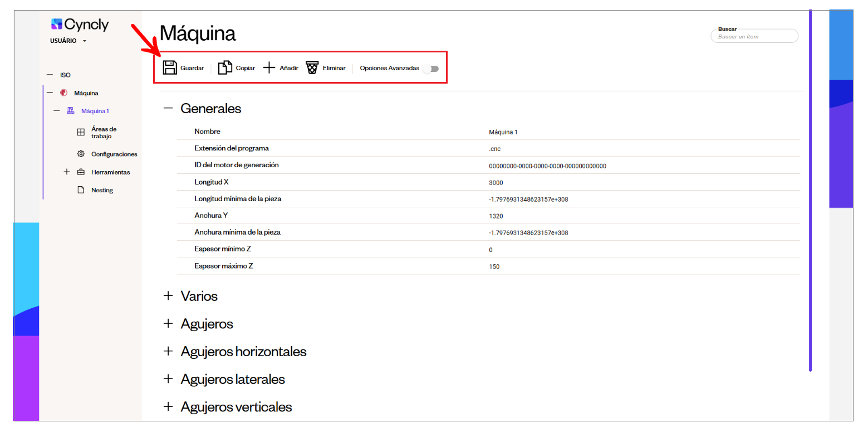Click the Copiar documents icon
Screen dimensions: 868x437
point(225,67)
